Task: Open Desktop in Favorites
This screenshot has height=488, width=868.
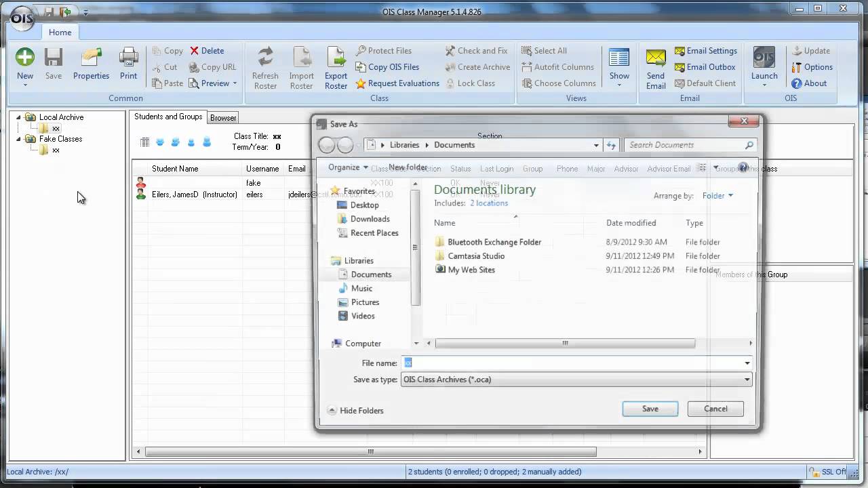Action: pyautogui.click(x=358, y=205)
